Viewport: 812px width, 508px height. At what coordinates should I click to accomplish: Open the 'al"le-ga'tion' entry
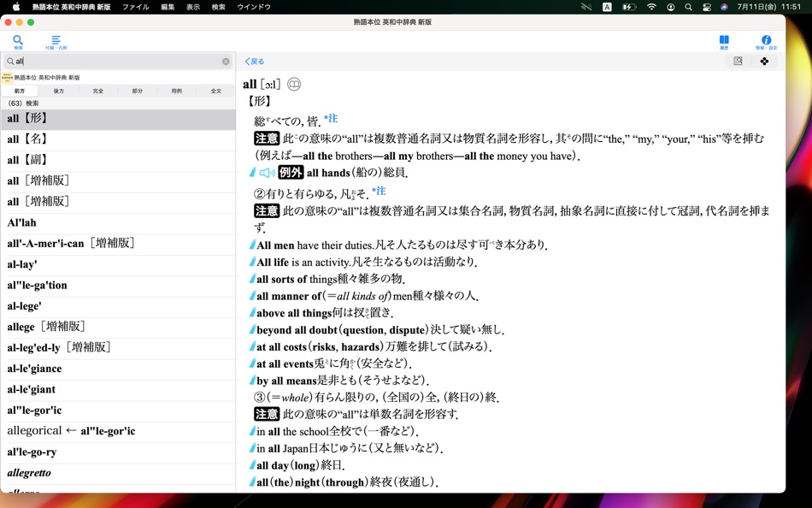click(118, 285)
